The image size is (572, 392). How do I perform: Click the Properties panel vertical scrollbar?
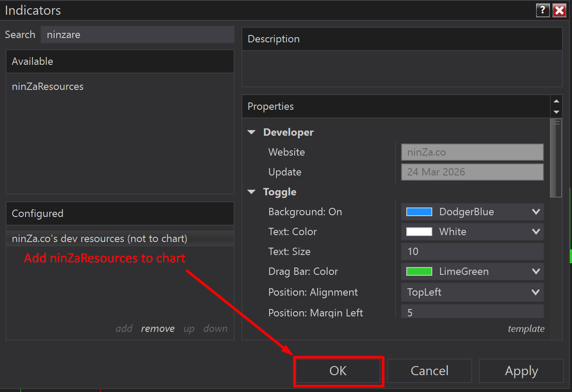point(556,158)
